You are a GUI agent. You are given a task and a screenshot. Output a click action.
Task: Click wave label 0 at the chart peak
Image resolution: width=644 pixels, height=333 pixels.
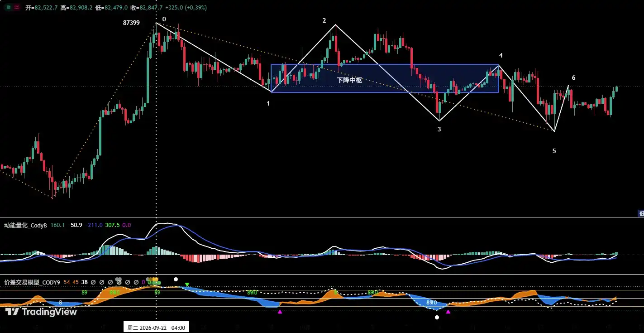pyautogui.click(x=164, y=19)
